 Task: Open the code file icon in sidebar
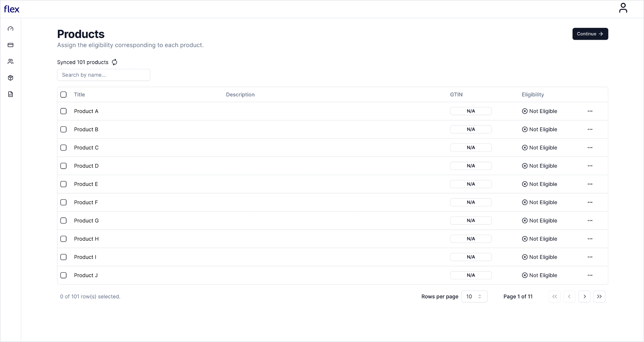click(10, 94)
